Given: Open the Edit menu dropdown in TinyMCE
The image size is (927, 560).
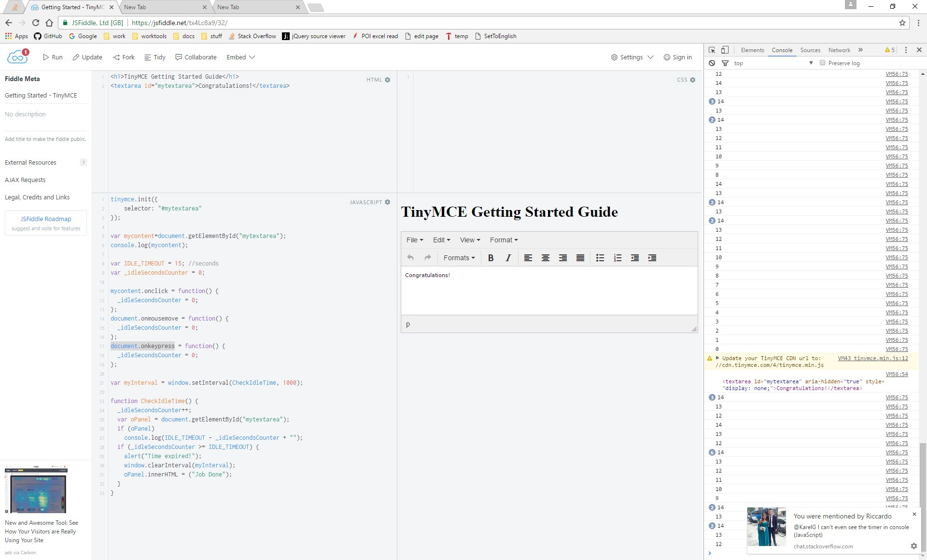Looking at the screenshot, I should (441, 240).
